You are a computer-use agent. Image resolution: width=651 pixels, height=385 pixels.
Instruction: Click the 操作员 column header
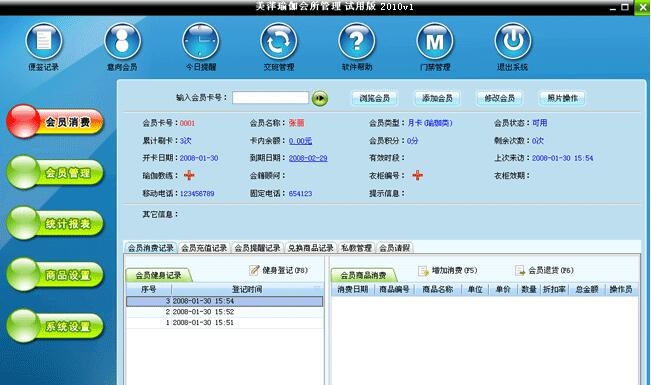coord(621,289)
